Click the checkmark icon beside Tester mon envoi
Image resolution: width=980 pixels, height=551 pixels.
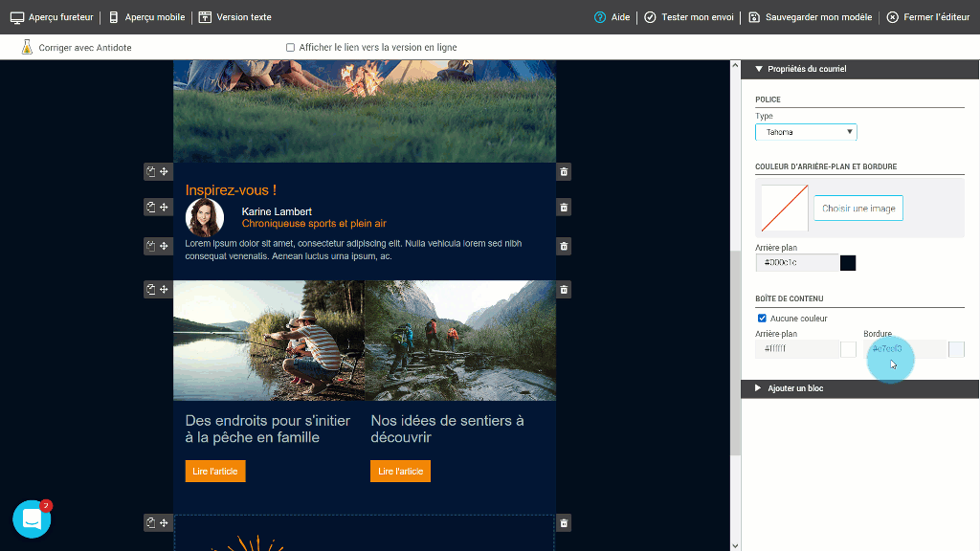click(x=652, y=16)
